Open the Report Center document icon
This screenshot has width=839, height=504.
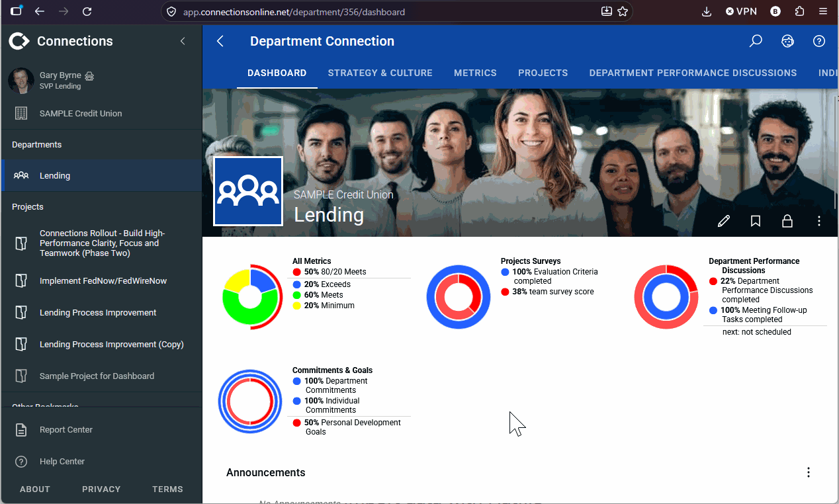point(21,430)
